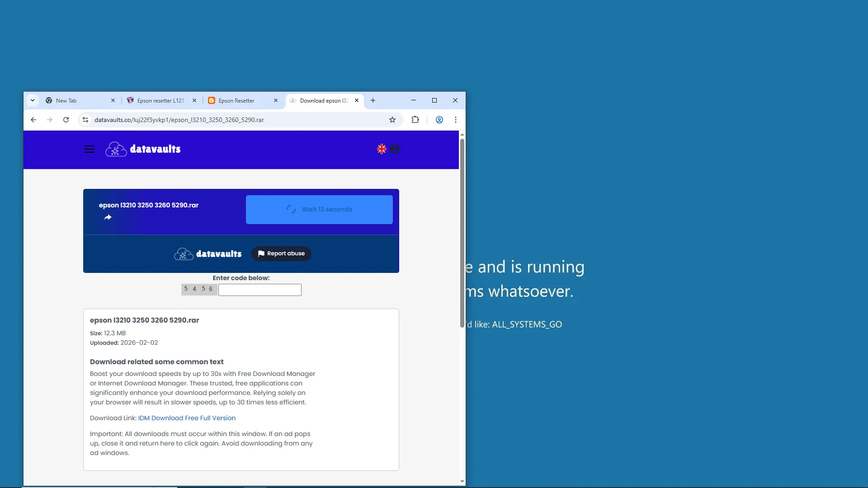Image resolution: width=868 pixels, height=488 pixels.
Task: Click the 'Uploaded: 2026-02-02' text
Action: 124,343
